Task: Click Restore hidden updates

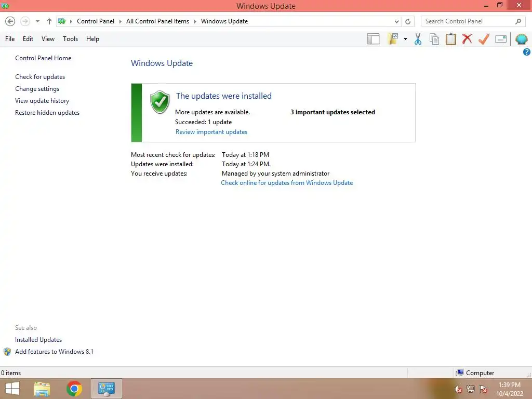Action: tap(47, 113)
